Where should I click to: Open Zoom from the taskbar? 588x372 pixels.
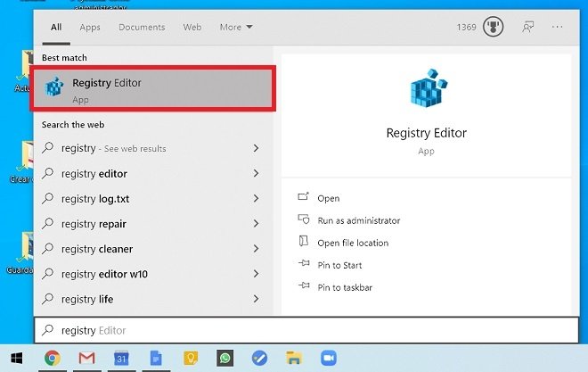(x=329, y=359)
